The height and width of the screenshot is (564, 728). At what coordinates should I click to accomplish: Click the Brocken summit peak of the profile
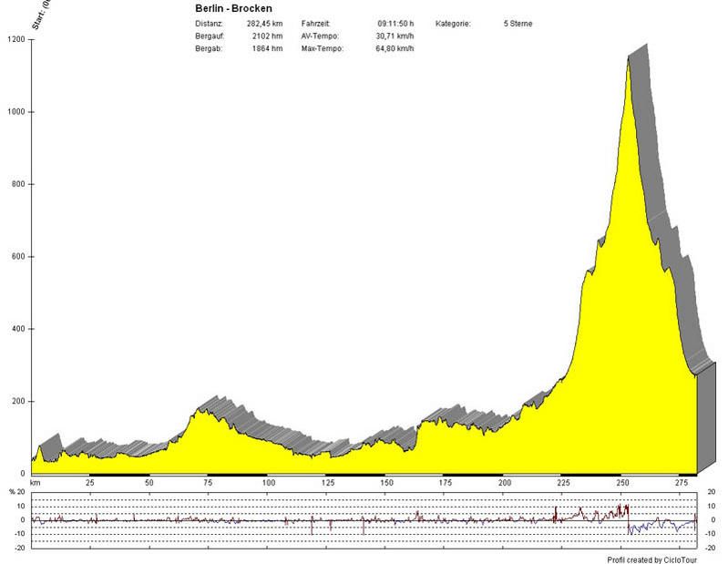click(628, 59)
